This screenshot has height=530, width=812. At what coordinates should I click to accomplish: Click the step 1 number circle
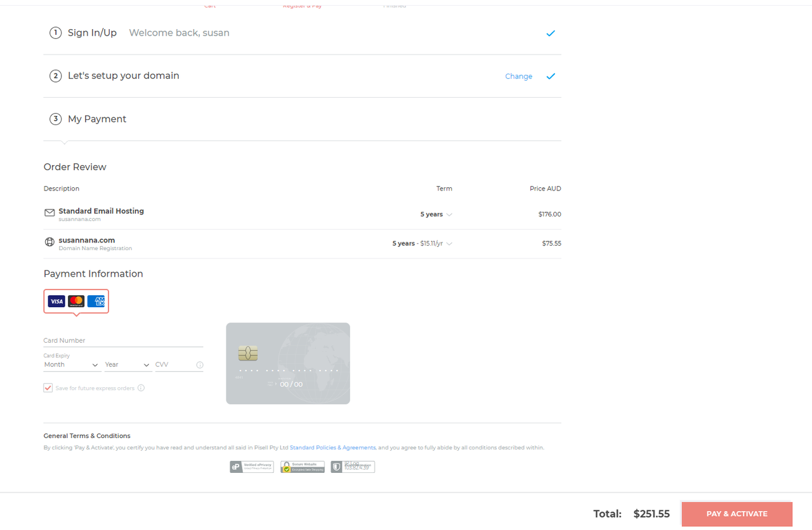[56, 33]
